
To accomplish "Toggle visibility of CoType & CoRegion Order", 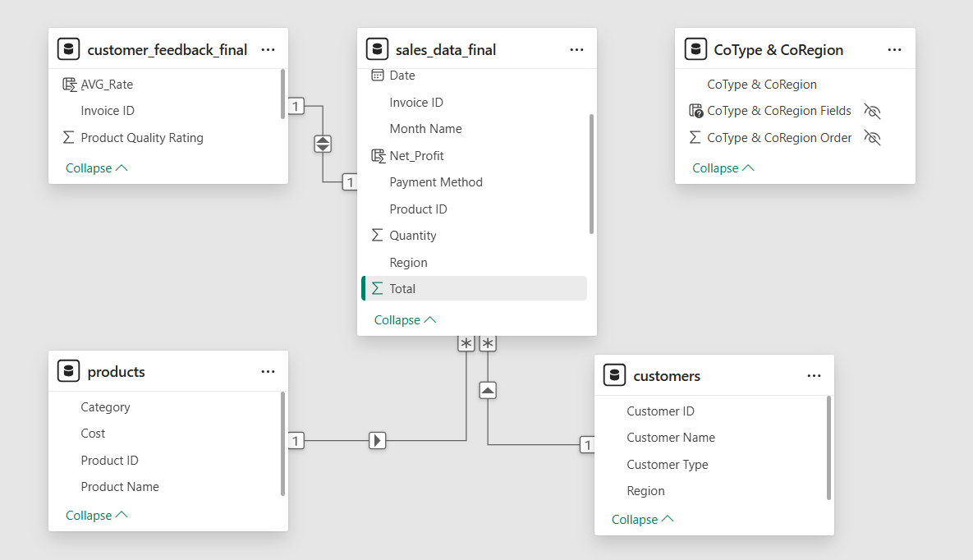I will [873, 137].
